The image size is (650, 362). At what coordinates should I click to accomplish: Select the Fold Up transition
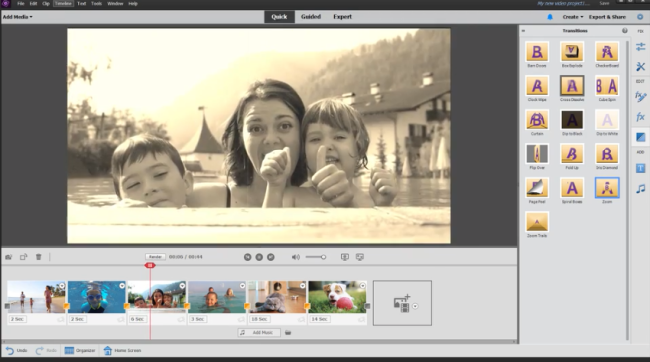[572, 154]
